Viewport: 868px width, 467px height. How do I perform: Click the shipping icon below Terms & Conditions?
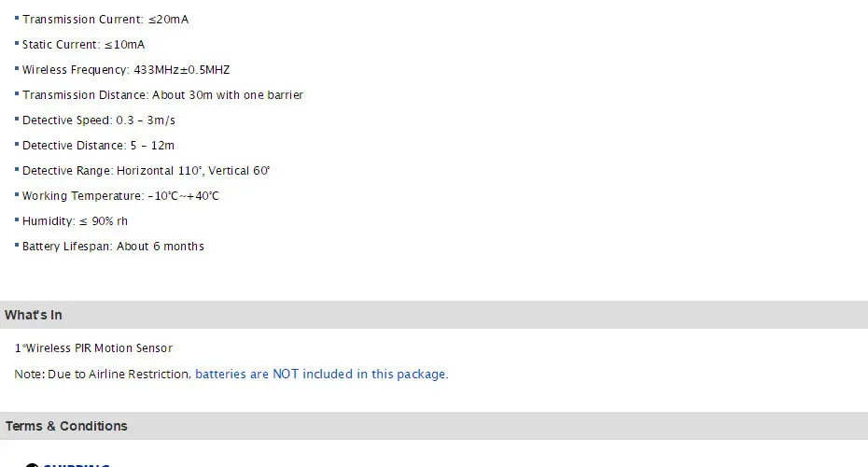[32, 464]
